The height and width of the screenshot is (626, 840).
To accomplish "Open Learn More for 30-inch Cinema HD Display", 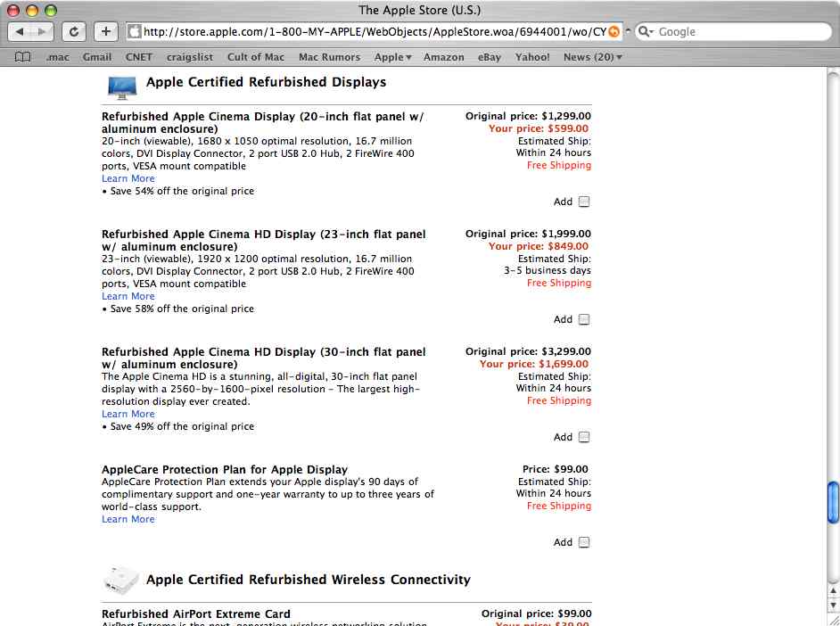I will pos(128,414).
